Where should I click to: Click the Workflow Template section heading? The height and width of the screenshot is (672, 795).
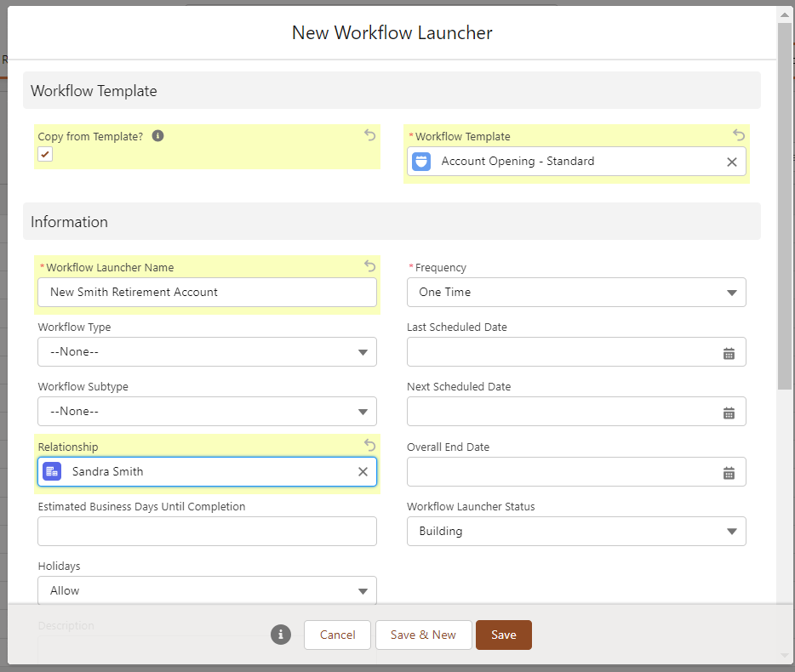coord(94,91)
